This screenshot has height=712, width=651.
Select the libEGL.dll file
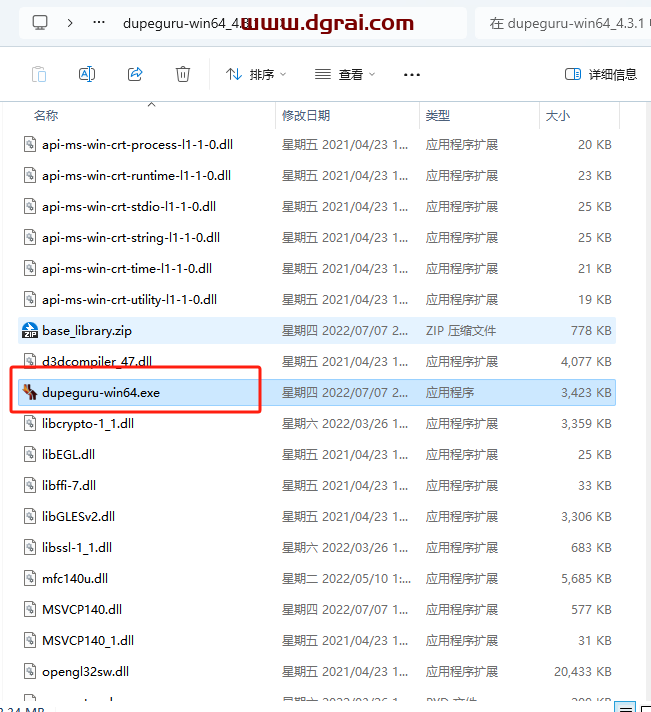(x=317, y=455)
